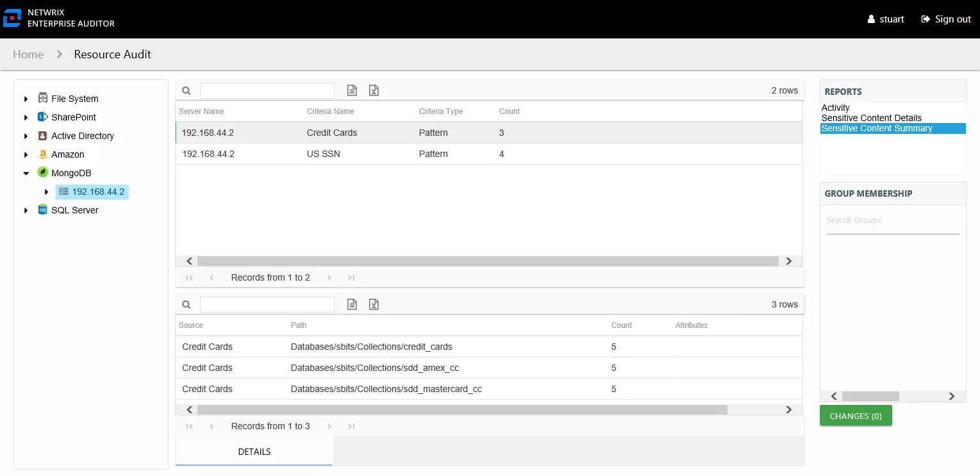980x476 pixels.
Task: Open the Activity report
Action: pos(835,108)
